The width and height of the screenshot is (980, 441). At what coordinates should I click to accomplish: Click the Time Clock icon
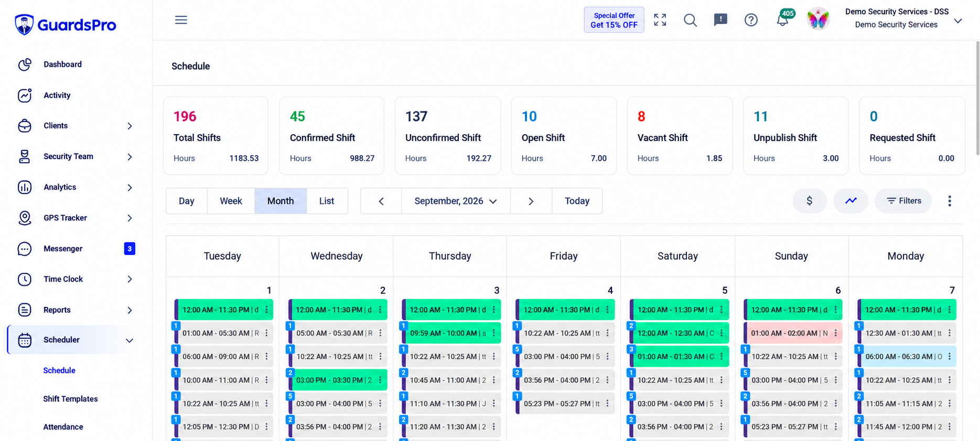click(x=25, y=279)
